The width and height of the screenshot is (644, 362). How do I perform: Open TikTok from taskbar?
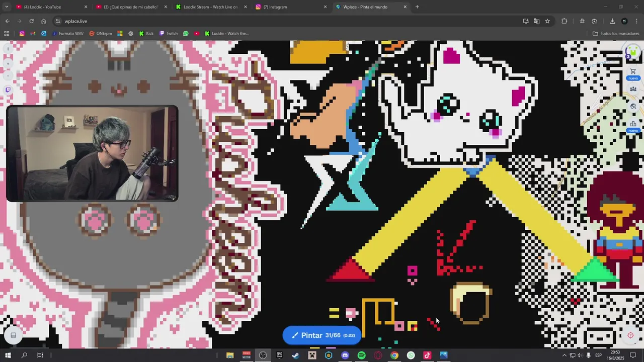coord(427,355)
